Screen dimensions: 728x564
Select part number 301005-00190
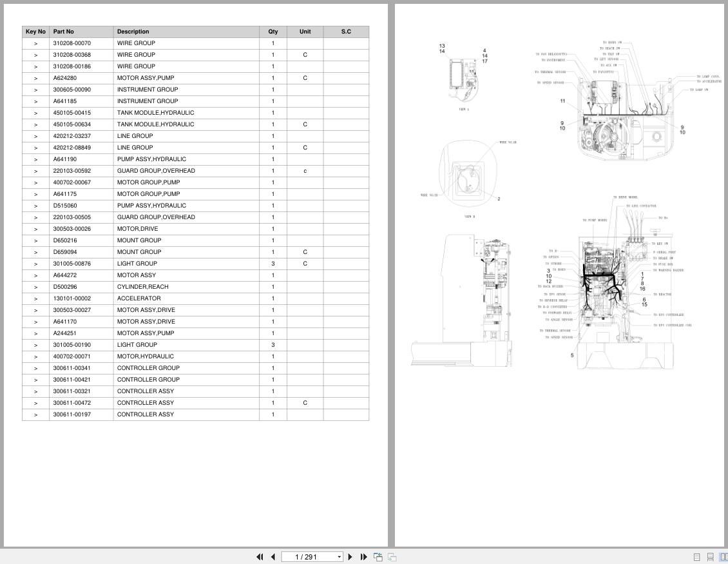point(72,345)
